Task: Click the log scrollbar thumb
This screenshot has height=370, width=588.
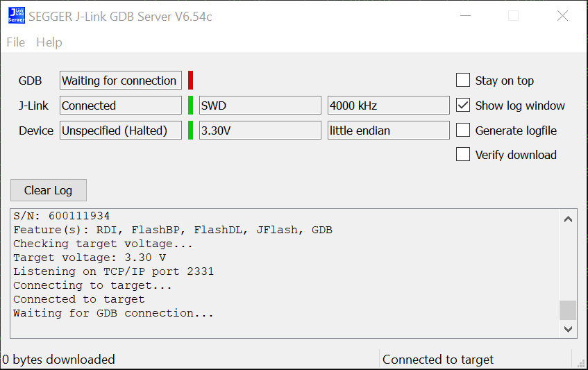Action: tap(568, 310)
